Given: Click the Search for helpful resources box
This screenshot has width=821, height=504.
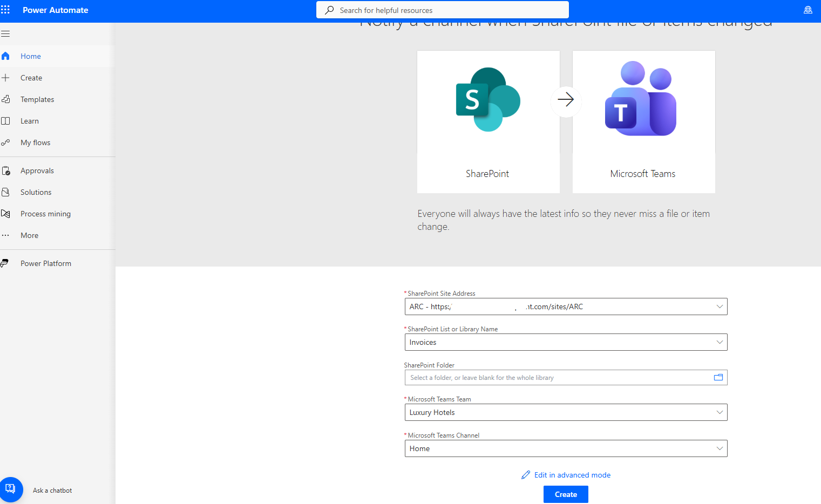Looking at the screenshot, I should point(443,10).
